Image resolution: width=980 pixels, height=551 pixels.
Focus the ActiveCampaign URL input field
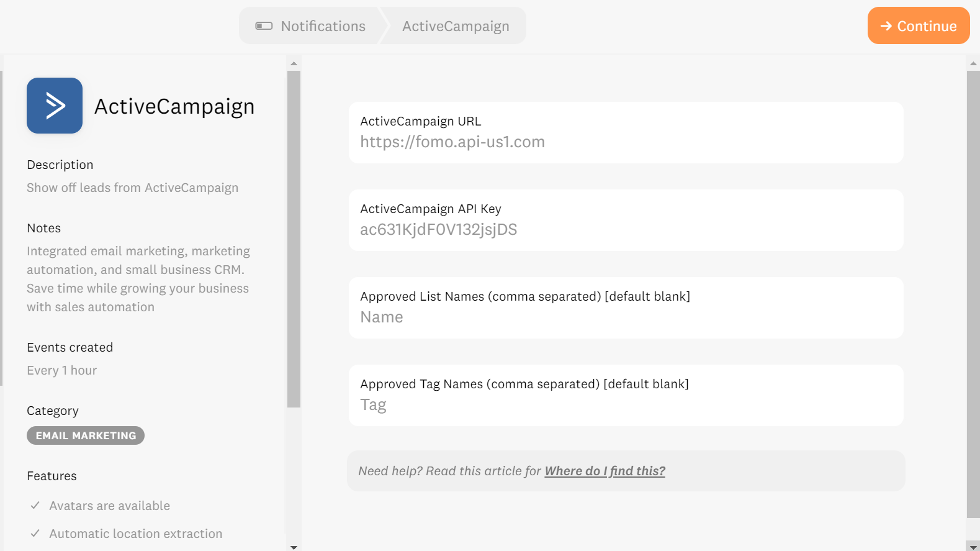click(x=626, y=133)
